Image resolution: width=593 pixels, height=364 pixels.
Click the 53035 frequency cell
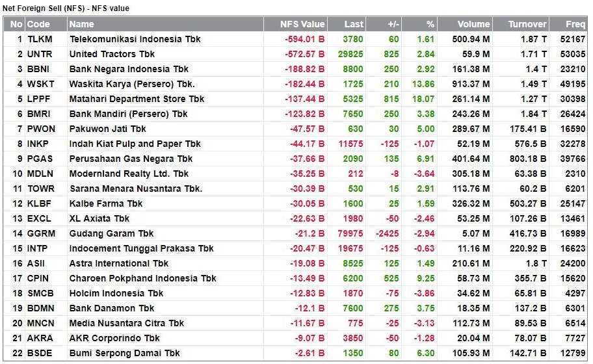[x=573, y=54]
